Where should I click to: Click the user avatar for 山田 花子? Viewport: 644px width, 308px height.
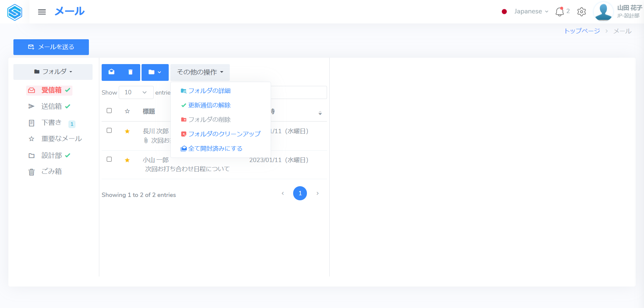(603, 12)
